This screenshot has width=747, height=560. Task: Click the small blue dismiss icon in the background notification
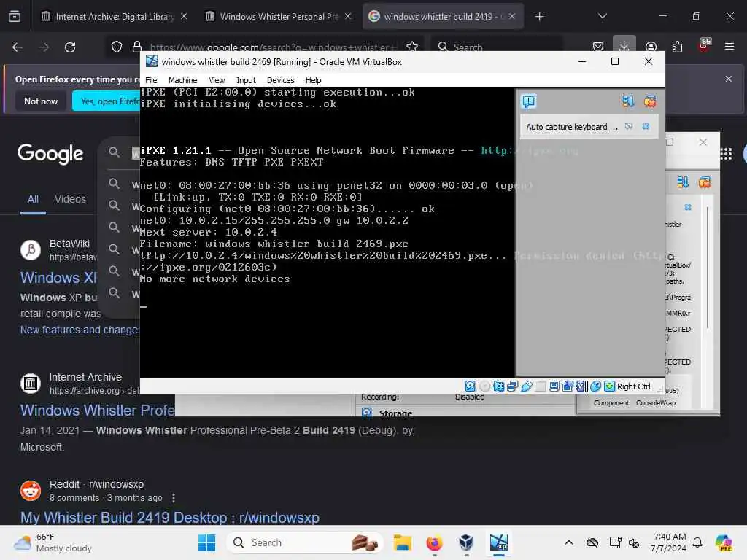coord(687,207)
